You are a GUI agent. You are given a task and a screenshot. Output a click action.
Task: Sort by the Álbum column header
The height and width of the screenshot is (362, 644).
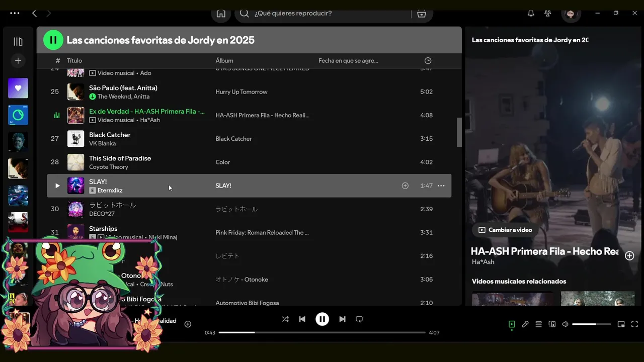[224, 61]
